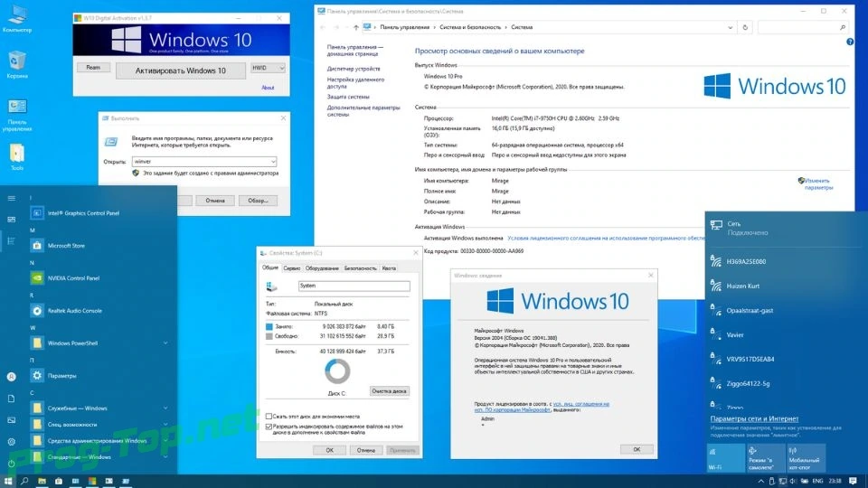
Task: Open the Корзина recycle bin icon
Action: click(x=16, y=64)
